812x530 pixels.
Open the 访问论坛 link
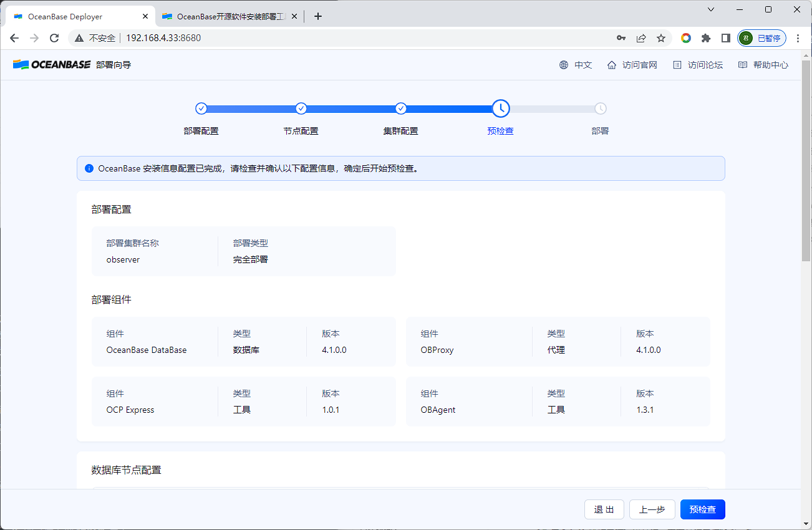(705, 65)
